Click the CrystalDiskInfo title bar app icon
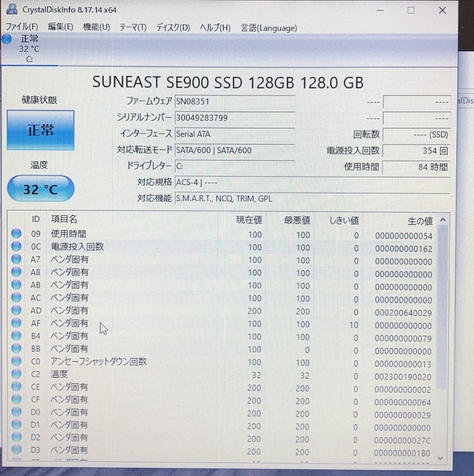This screenshot has width=474, height=476. [11, 9]
